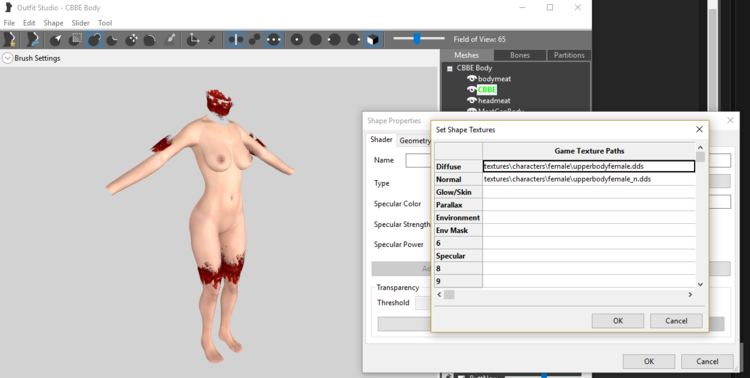Click the empty Parallax texture cell
The image size is (750, 378).
[589, 205]
